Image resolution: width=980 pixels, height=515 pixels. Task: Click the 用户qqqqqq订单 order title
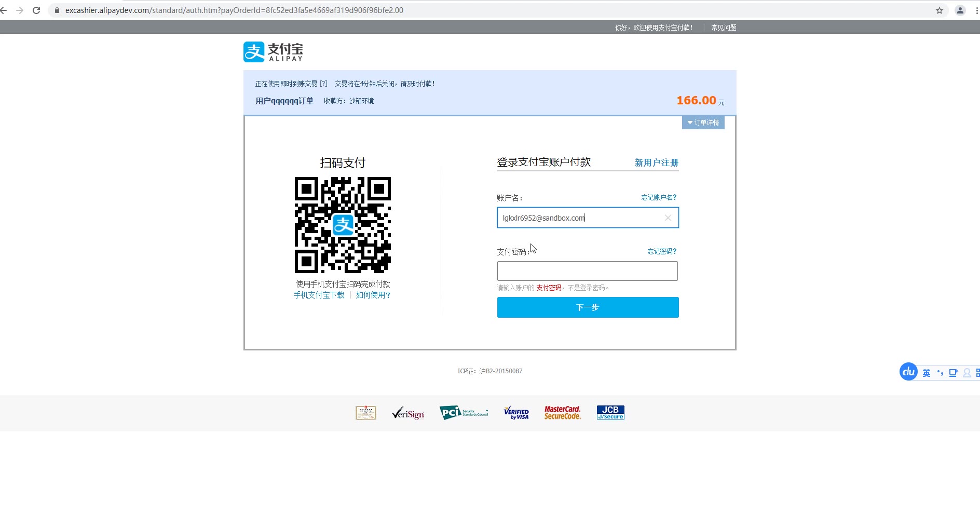284,101
